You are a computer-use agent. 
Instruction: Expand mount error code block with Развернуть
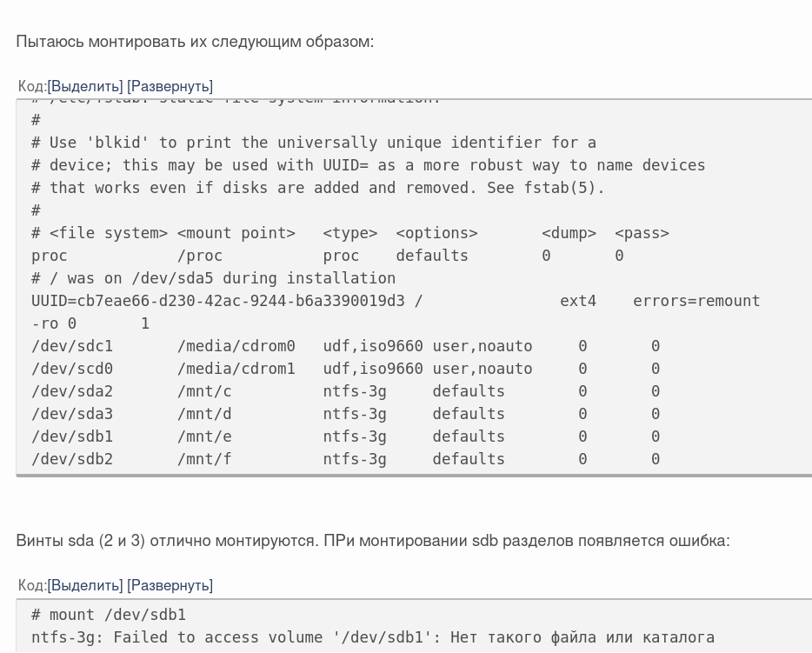pyautogui.click(x=170, y=585)
